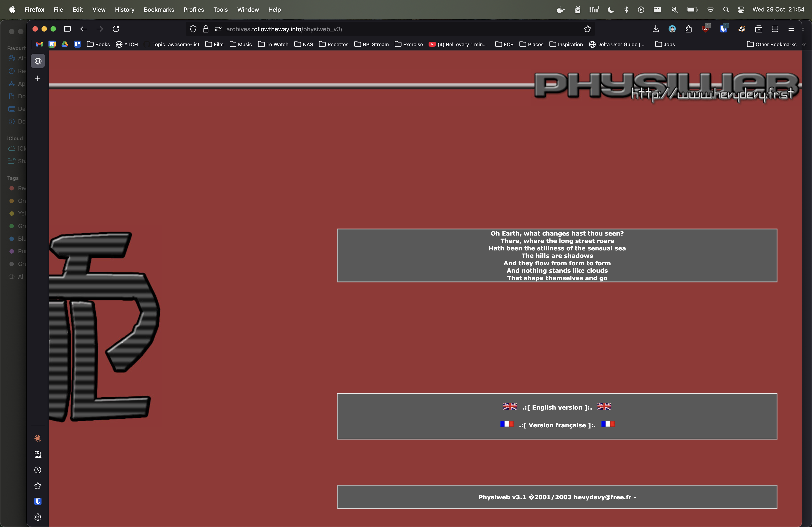Open the History menu
Screen dimensions: 812x527
[x=125, y=9]
